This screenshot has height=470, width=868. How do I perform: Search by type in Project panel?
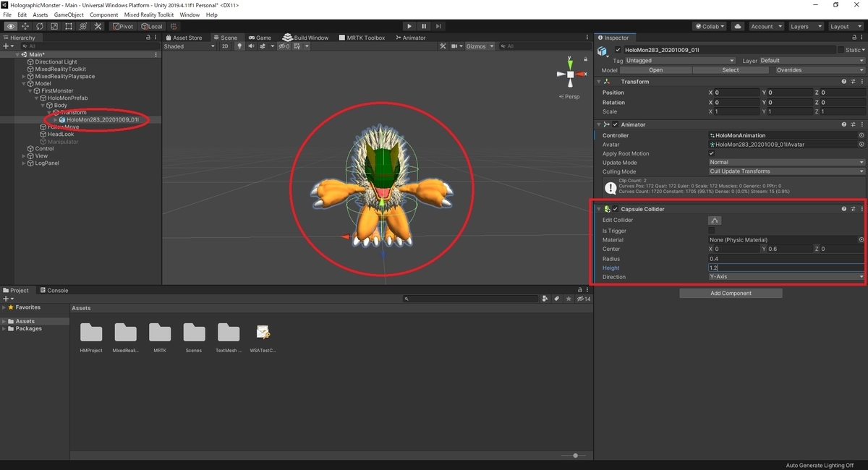click(546, 299)
